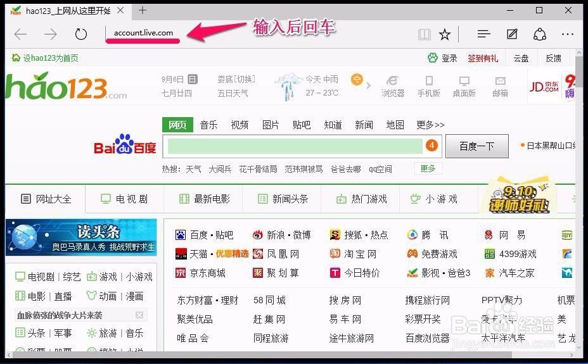This screenshot has height=364, width=588.
Task: Select the 网页 search tab
Action: [x=177, y=125]
